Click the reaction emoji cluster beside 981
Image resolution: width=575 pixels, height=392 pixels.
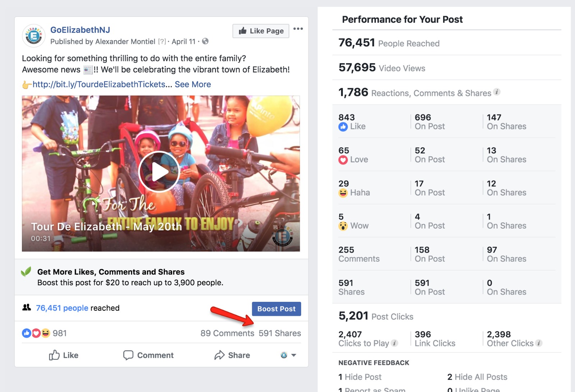(36, 333)
